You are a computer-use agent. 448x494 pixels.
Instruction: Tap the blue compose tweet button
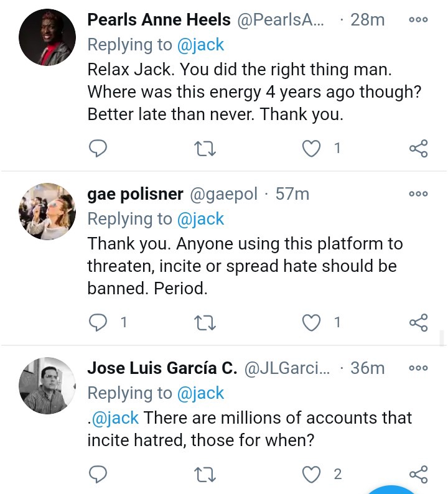pyautogui.click(x=391, y=490)
